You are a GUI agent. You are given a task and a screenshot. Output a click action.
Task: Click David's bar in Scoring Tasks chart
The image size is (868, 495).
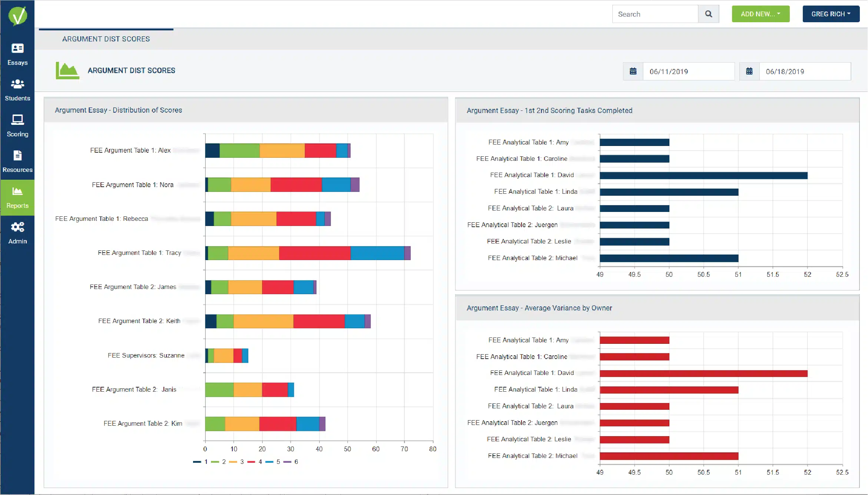703,175
